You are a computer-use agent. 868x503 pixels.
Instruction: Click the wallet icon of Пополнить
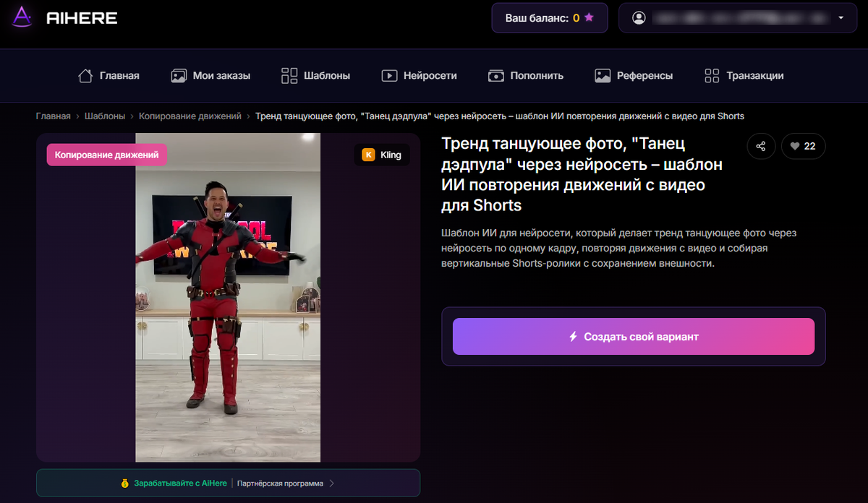[496, 75]
